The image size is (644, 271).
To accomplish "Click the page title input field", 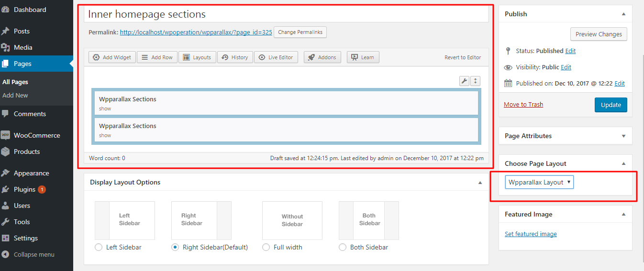I will click(x=286, y=14).
